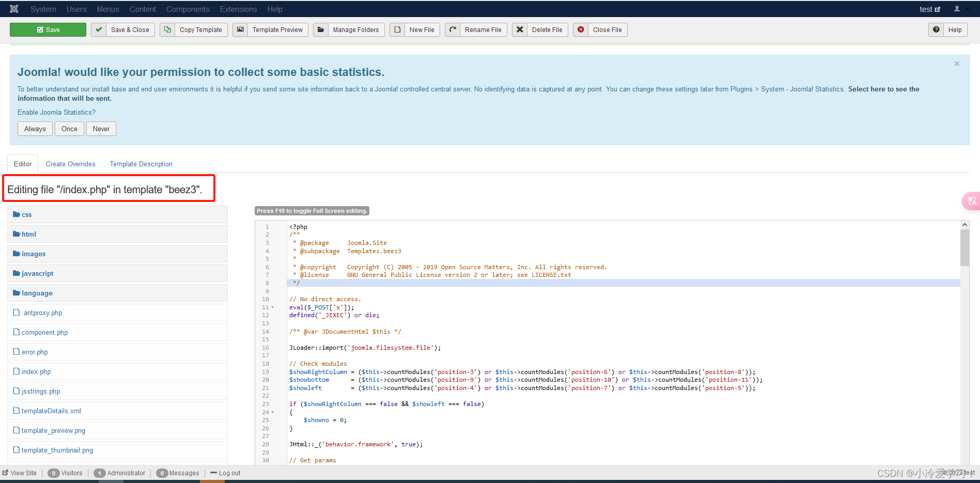Image resolution: width=980 pixels, height=483 pixels.
Task: Click inside code line 11 eval statement
Action: (321, 307)
